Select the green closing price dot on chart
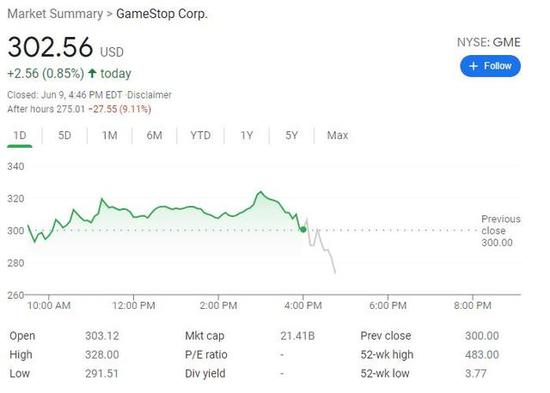The height and width of the screenshot is (393, 550). coord(303,229)
